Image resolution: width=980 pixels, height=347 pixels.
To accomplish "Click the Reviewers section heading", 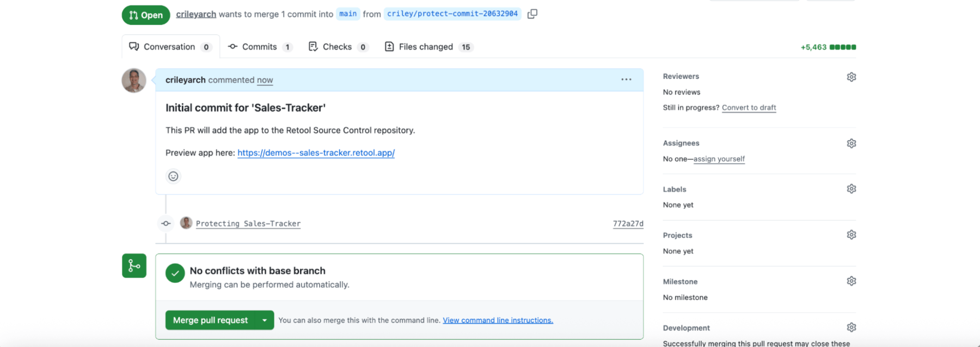I will click(681, 77).
